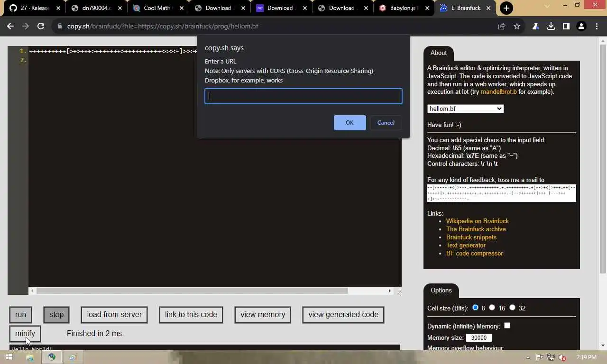Open the browser downloads icon
The image size is (607, 364).
click(x=551, y=27)
